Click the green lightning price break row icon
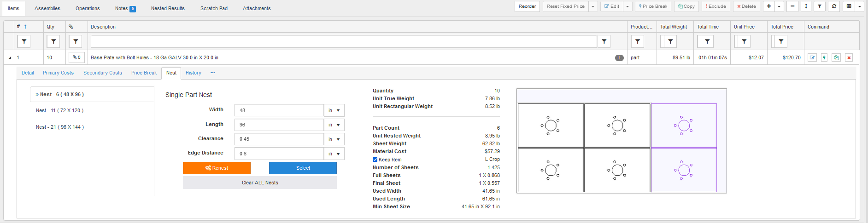This screenshot has height=223, width=868. pyautogui.click(x=824, y=57)
